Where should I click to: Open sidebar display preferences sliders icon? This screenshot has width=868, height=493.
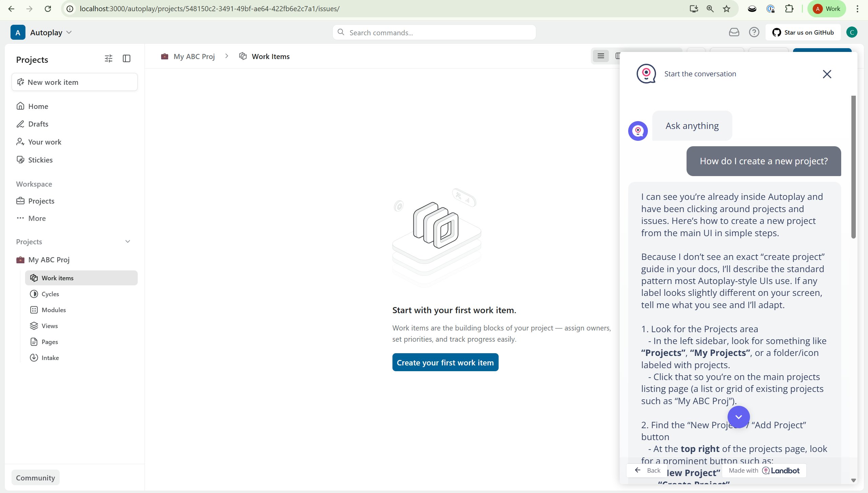(x=109, y=59)
